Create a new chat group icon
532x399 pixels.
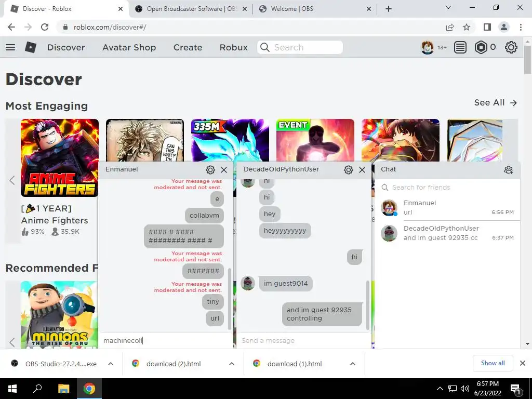(508, 170)
